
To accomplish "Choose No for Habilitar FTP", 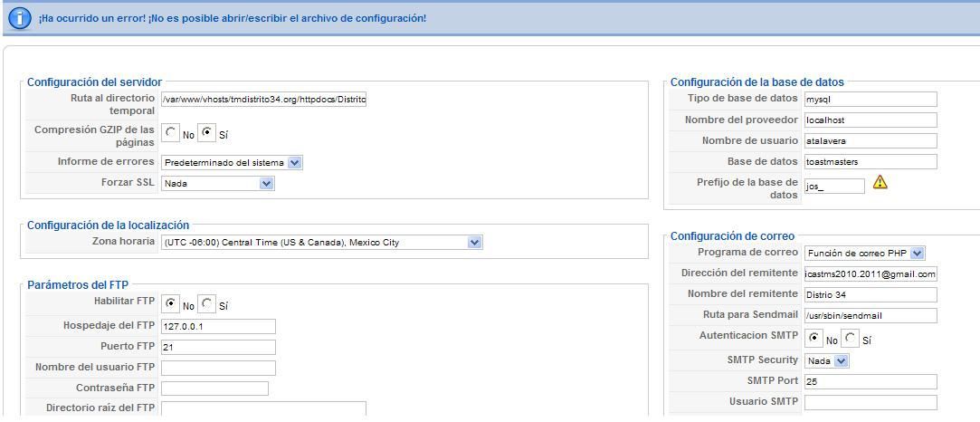I will pyautogui.click(x=170, y=304).
